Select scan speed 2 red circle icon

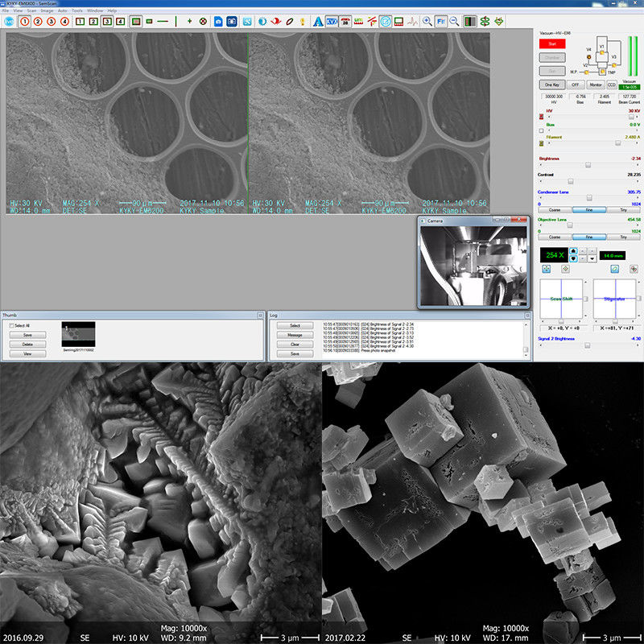click(x=38, y=22)
